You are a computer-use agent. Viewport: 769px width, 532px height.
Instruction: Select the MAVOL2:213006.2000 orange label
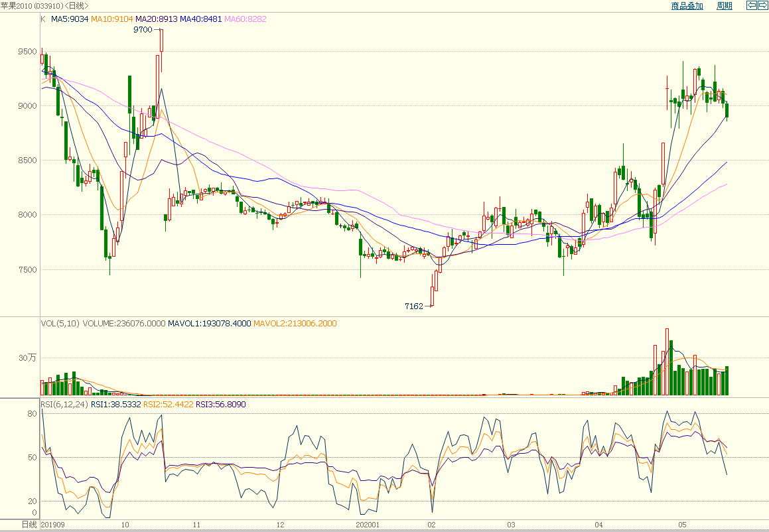(295, 323)
